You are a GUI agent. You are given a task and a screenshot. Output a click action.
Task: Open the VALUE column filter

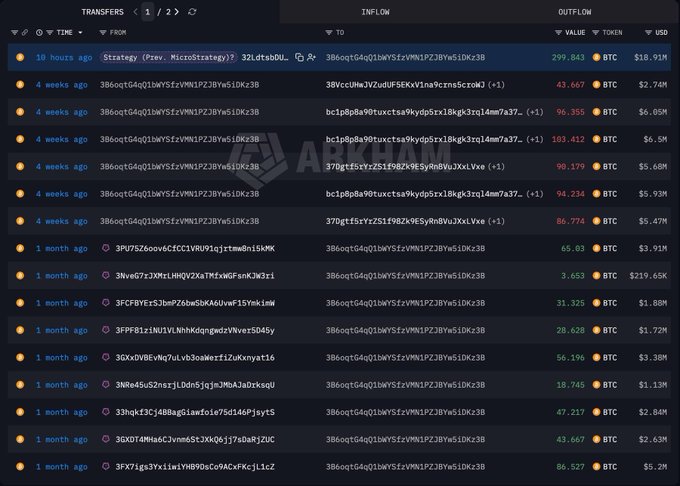559,33
